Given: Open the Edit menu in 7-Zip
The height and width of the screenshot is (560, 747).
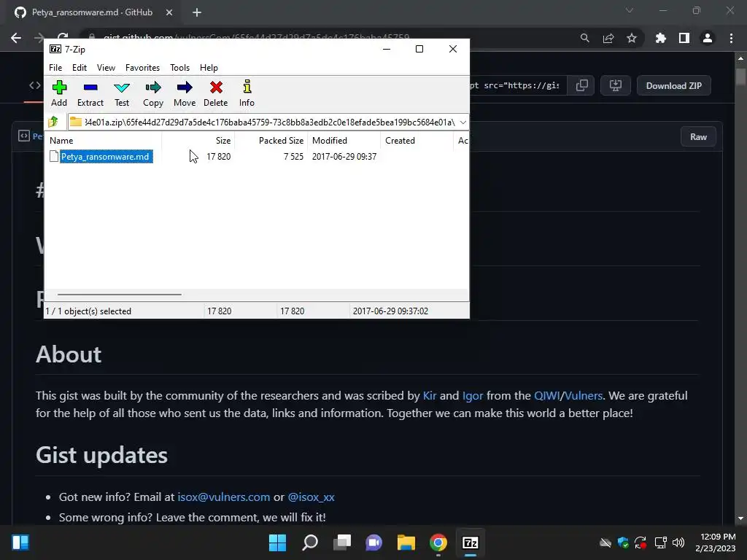Looking at the screenshot, I should point(79,68).
